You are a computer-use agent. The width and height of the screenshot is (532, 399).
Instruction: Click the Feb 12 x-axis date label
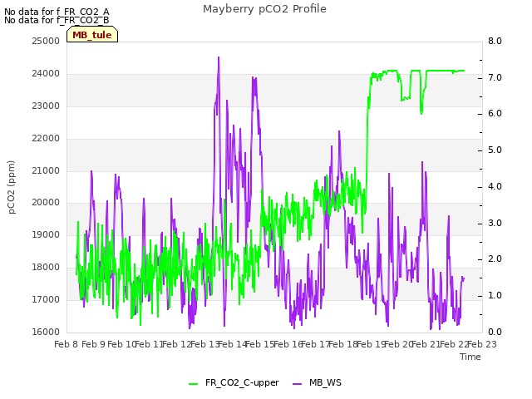click(x=177, y=345)
